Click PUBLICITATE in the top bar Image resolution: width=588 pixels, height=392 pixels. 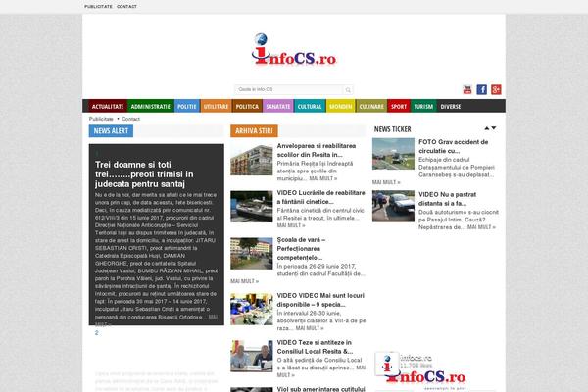pos(98,7)
